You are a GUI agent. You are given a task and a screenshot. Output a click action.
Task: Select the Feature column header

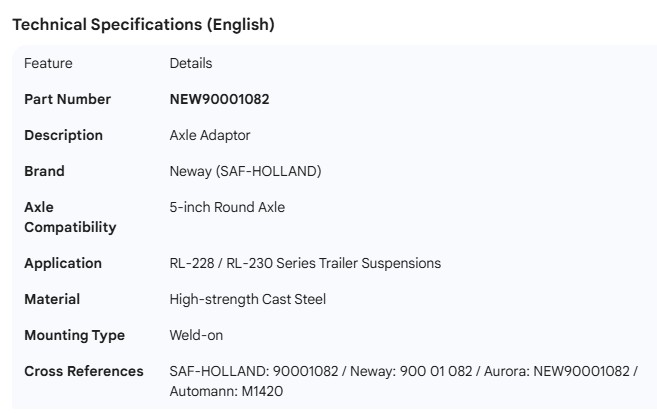[48, 63]
